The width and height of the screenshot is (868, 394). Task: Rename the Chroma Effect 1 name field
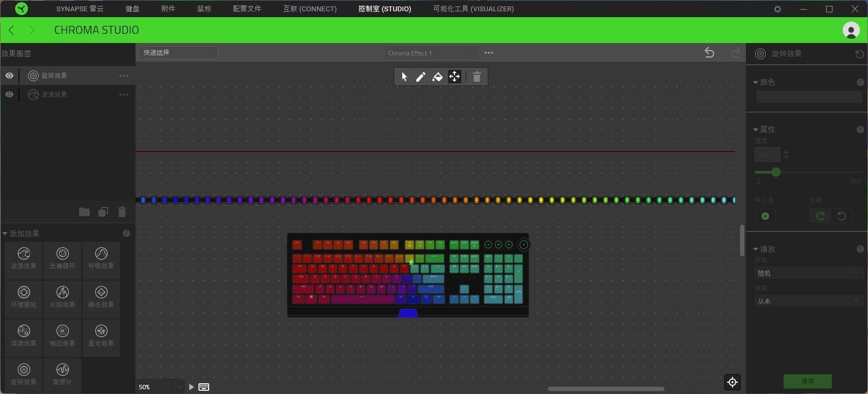point(432,53)
